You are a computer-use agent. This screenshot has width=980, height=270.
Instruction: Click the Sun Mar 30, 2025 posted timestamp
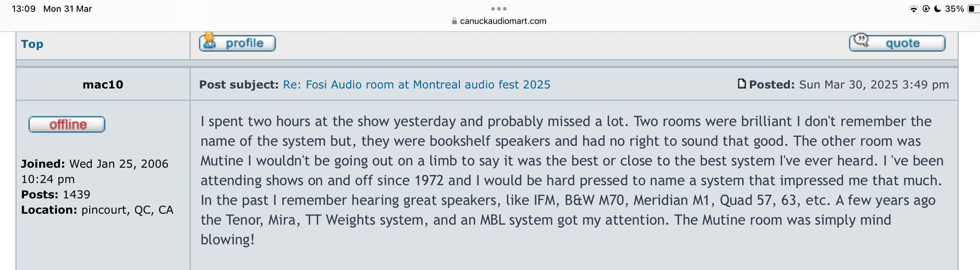point(874,84)
